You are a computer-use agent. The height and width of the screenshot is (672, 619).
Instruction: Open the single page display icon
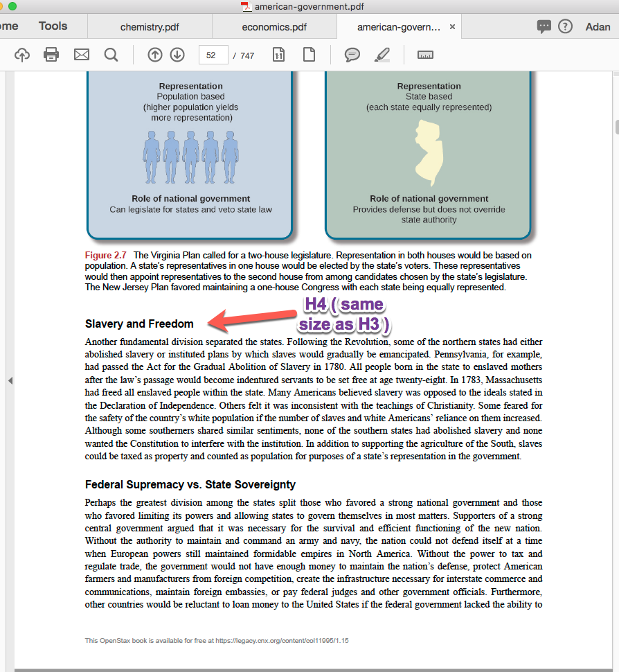(309, 55)
